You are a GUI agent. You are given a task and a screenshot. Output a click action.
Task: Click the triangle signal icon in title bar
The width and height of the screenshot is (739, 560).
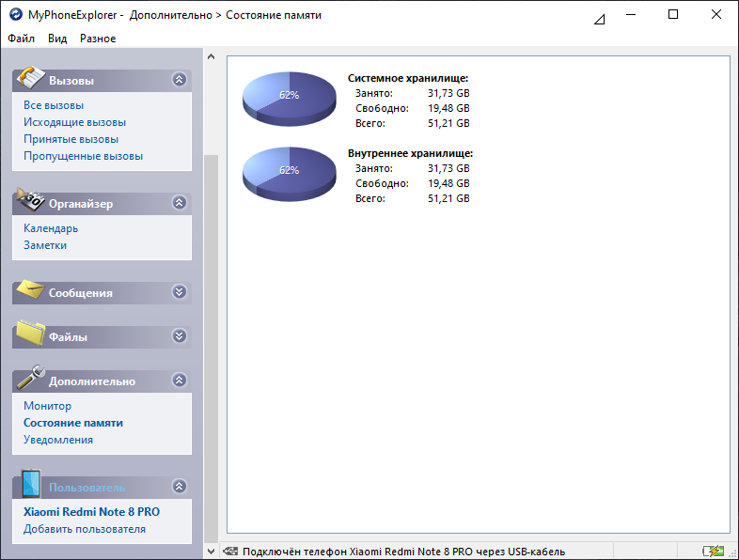(599, 20)
